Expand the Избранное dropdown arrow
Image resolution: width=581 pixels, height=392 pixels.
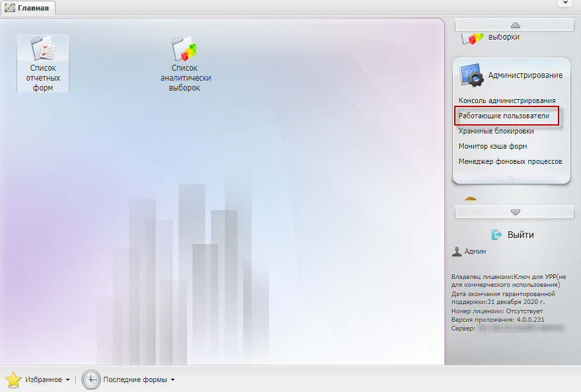[67, 380]
